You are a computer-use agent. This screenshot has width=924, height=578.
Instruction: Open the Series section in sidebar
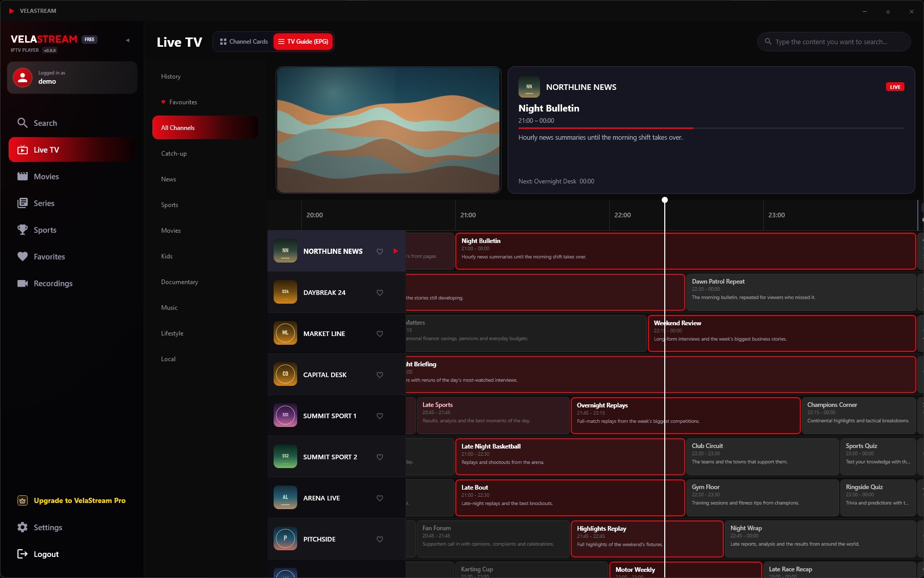(x=72, y=203)
